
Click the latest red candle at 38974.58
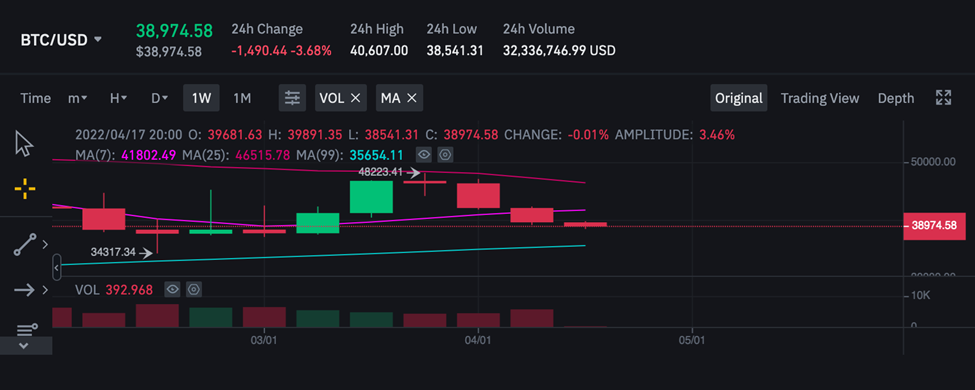pyautogui.click(x=585, y=224)
